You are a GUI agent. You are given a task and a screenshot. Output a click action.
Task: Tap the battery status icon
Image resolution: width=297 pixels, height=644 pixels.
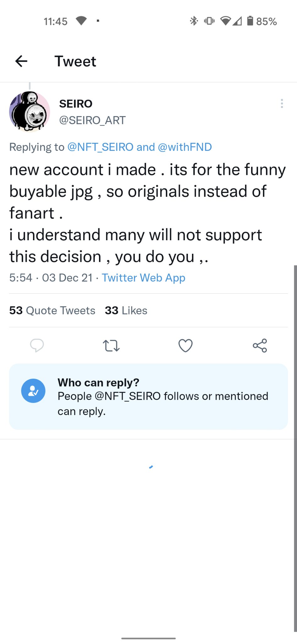250,21
